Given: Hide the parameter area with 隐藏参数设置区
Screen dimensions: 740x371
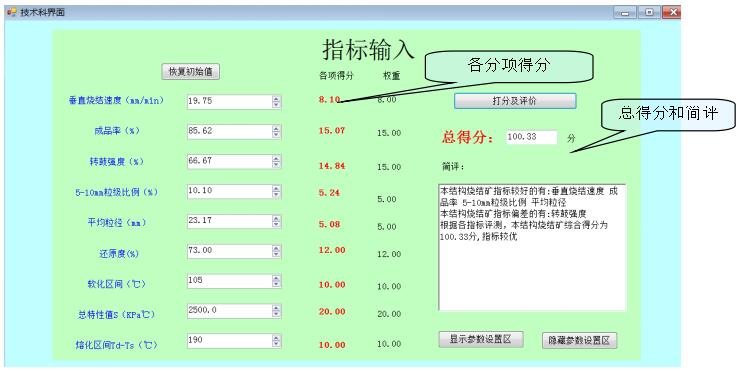Looking at the screenshot, I should click(580, 340).
